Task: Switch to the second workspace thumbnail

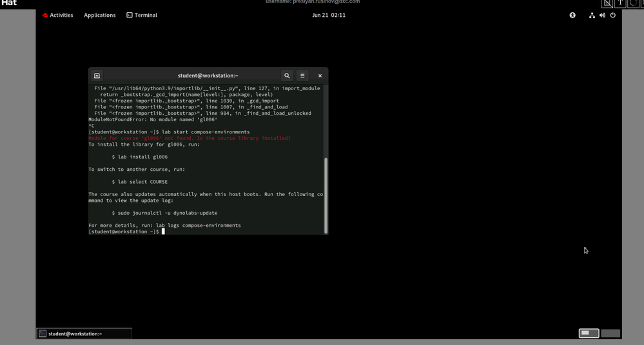Action: (610, 333)
